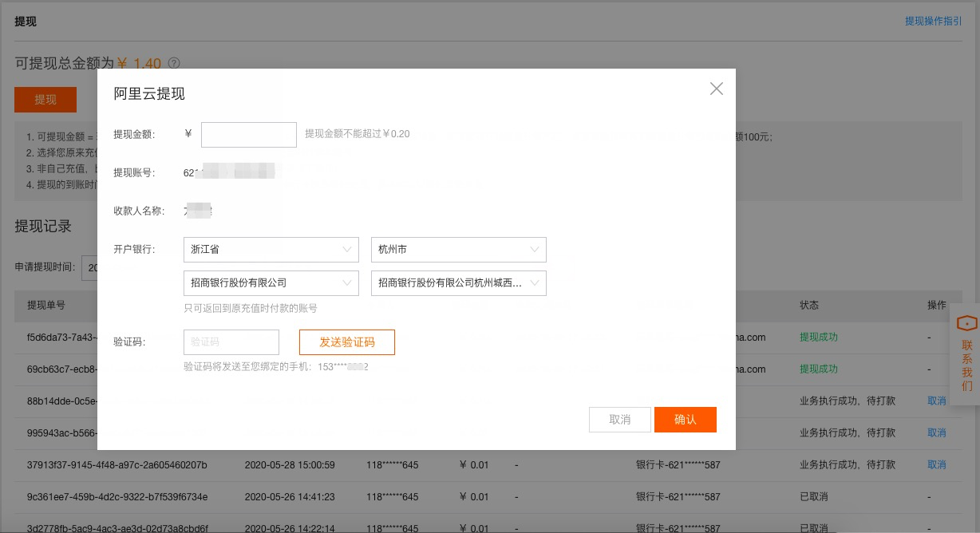Select order ID 37913f37-9145-4f48-a97c-2a605460207b
The width and height of the screenshot is (980, 533).
(117, 464)
